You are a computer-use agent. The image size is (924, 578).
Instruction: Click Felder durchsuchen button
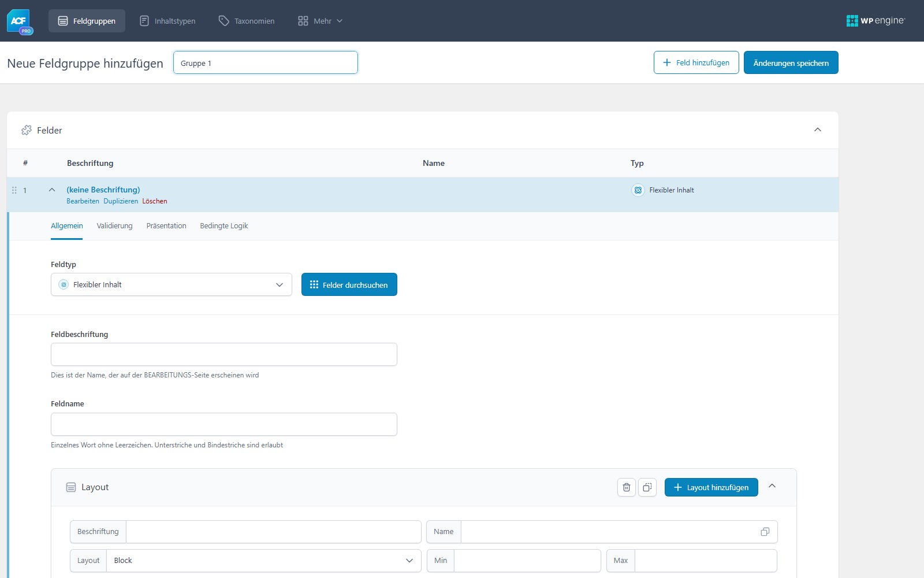[x=349, y=284]
